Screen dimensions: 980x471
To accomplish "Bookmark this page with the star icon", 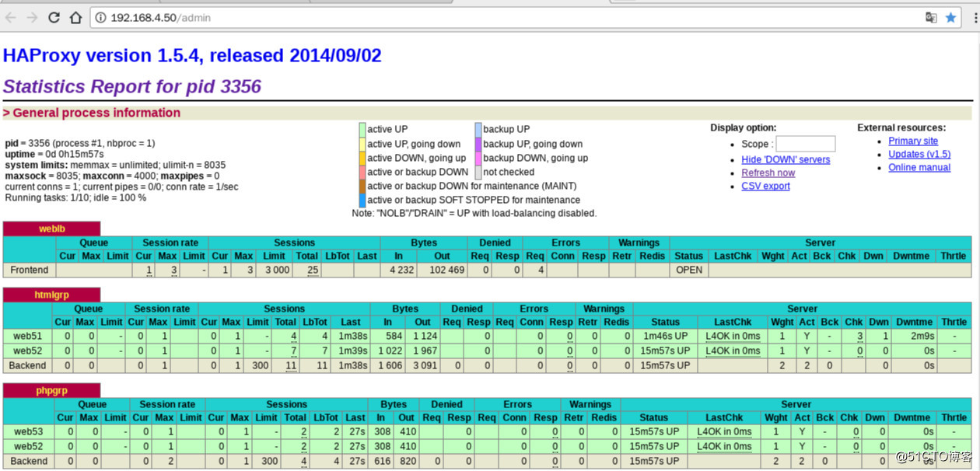I will (x=950, y=17).
